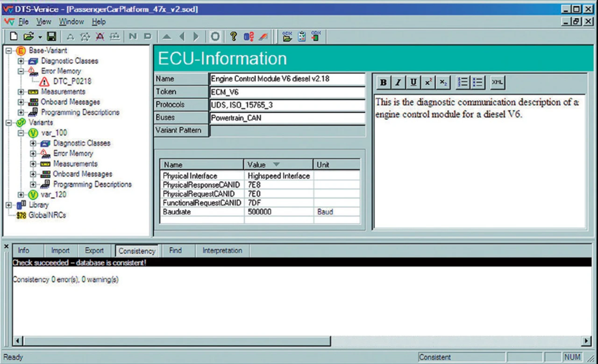
Task: Switch to the Interpretation tab
Action: point(222,251)
